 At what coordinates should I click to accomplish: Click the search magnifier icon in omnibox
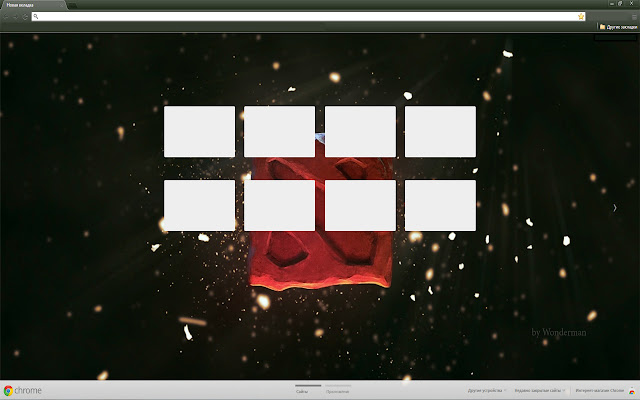pyautogui.click(x=36, y=16)
